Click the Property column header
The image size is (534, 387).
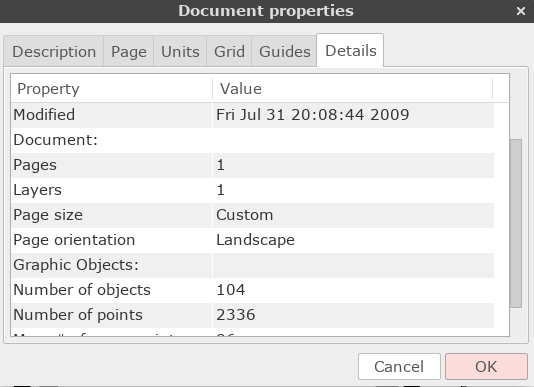tap(111, 89)
